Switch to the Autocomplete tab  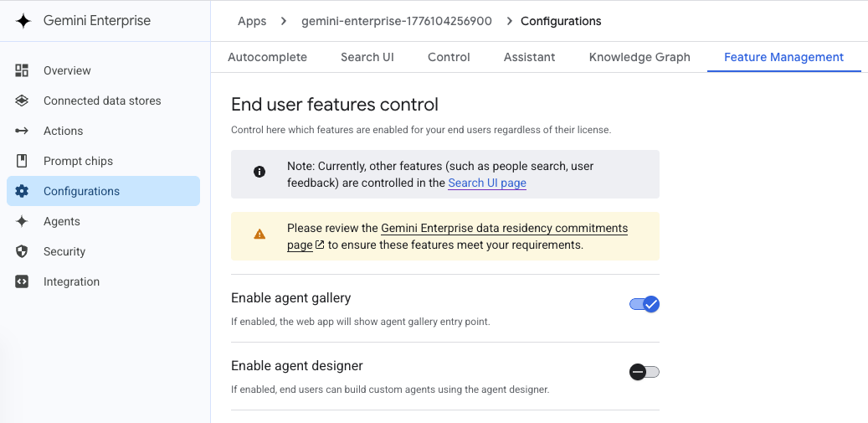[x=267, y=57]
